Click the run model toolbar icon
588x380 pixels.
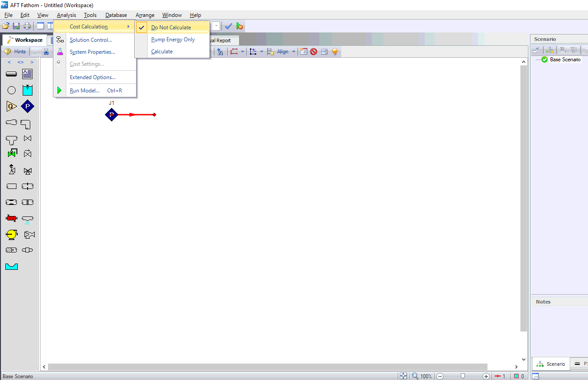click(240, 26)
